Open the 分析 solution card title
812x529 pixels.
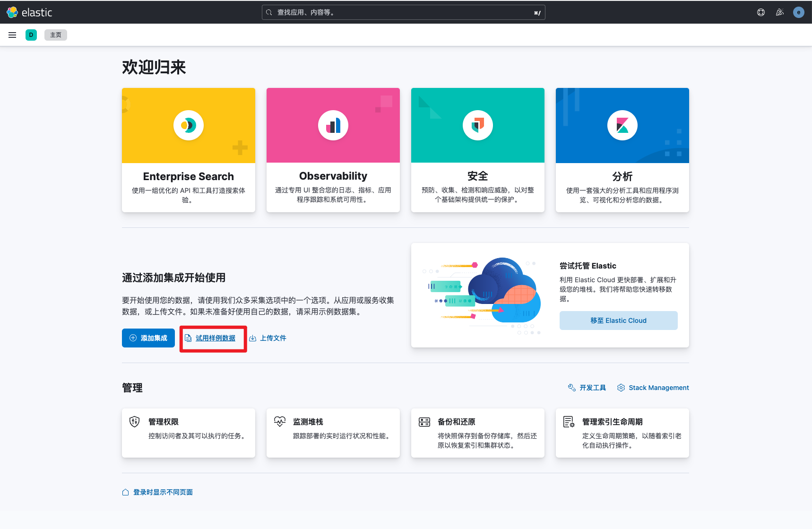[622, 176]
